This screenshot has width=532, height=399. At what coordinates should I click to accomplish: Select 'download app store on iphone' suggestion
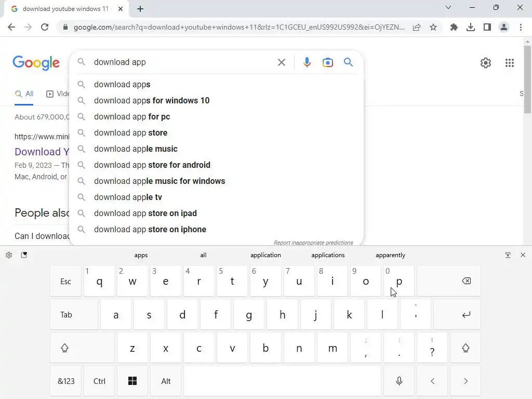216,229
